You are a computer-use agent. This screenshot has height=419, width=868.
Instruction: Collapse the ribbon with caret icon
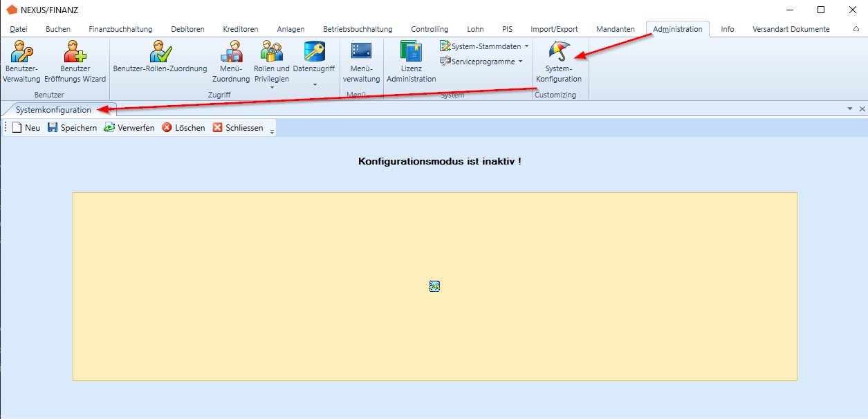[856, 29]
